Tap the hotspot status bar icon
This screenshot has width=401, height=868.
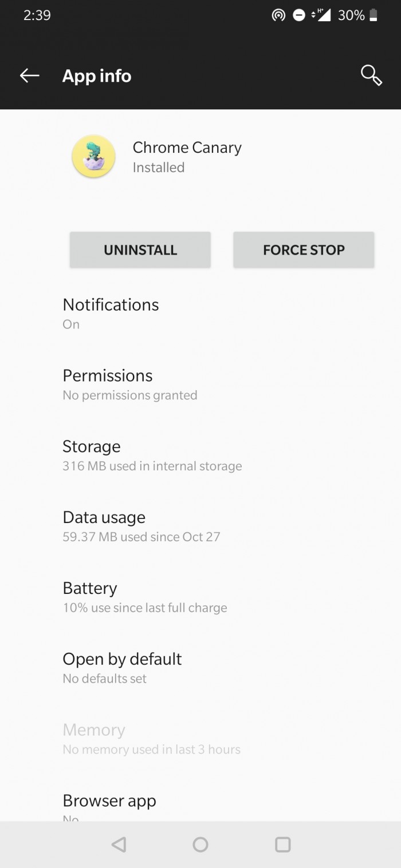click(x=278, y=15)
